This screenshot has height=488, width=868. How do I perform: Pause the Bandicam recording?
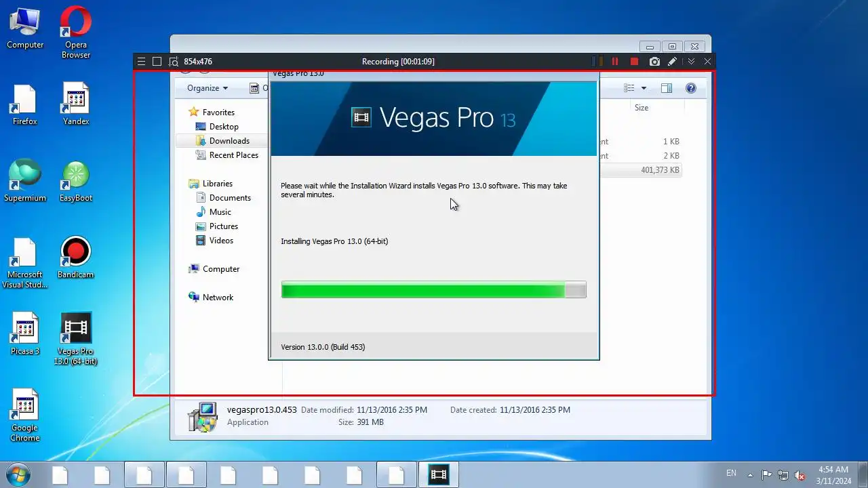[615, 62]
